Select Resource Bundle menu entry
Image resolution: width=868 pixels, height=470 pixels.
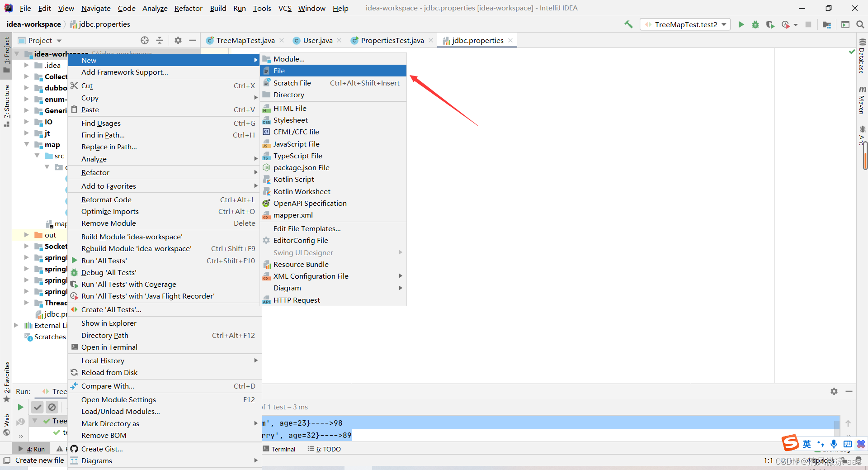click(x=333, y=264)
